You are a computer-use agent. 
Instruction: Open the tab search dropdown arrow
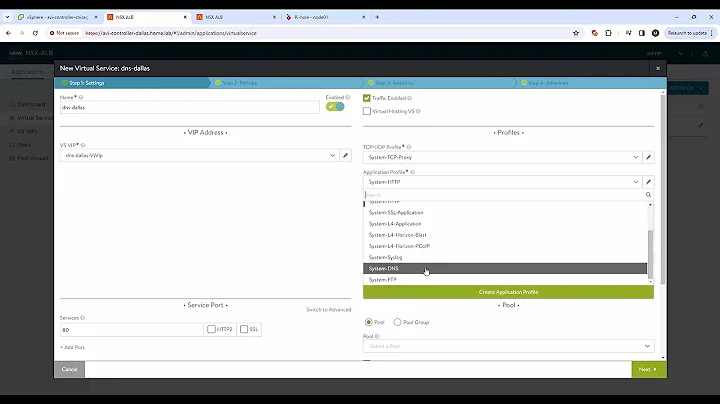pyautogui.click(x=7, y=17)
